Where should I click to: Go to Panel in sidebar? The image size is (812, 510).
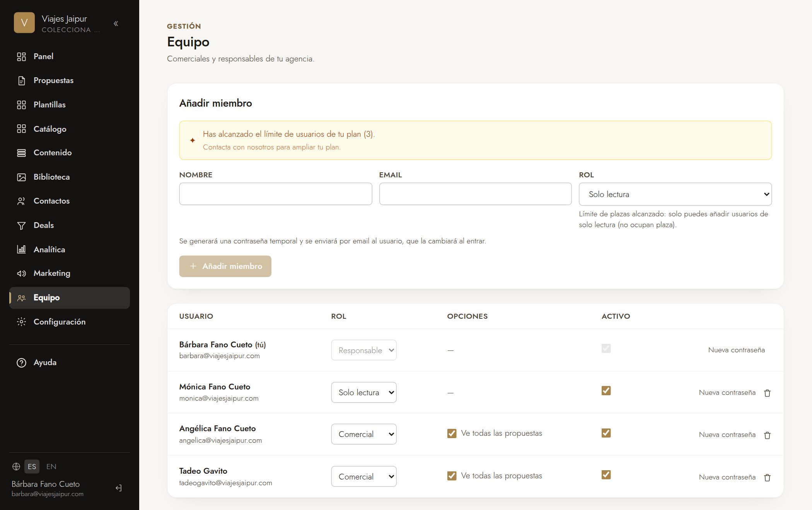point(70,57)
